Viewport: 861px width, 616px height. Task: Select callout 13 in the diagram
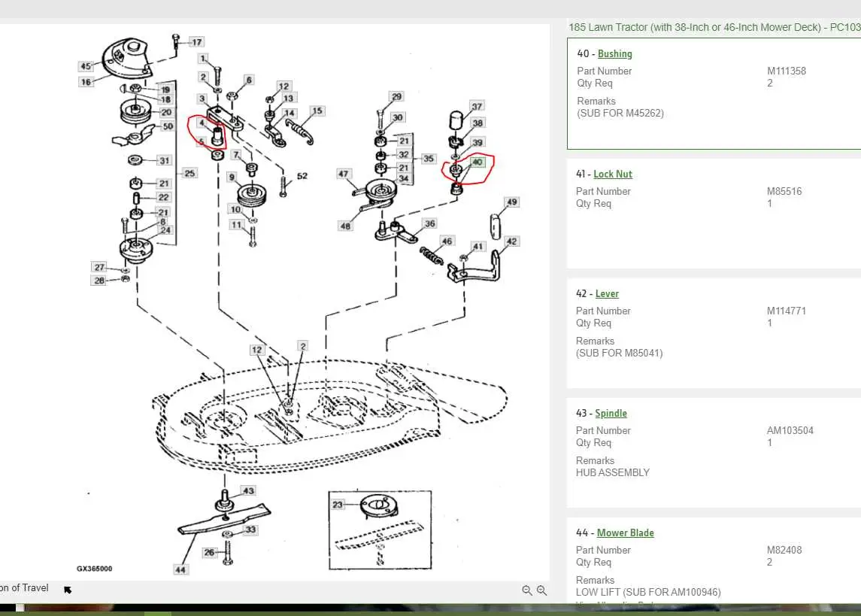click(x=288, y=99)
